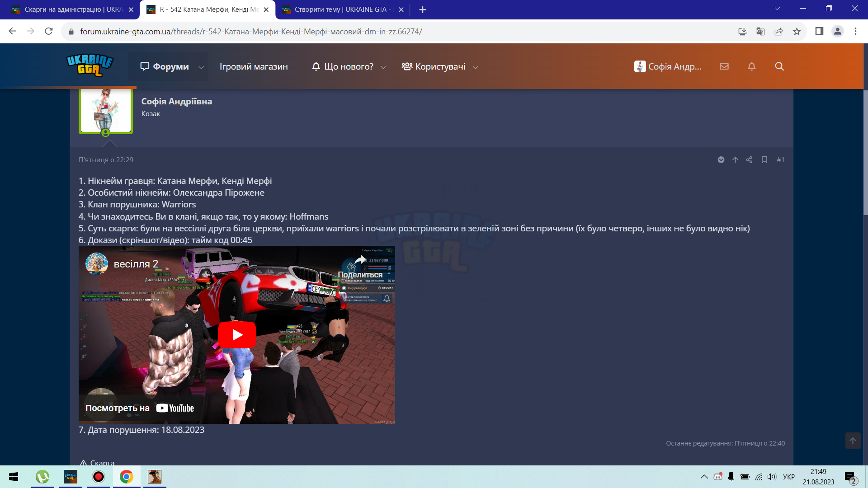Screen dimensions: 868x488
Task: Open the Форуми navigation item
Action: pyautogui.click(x=165, y=66)
